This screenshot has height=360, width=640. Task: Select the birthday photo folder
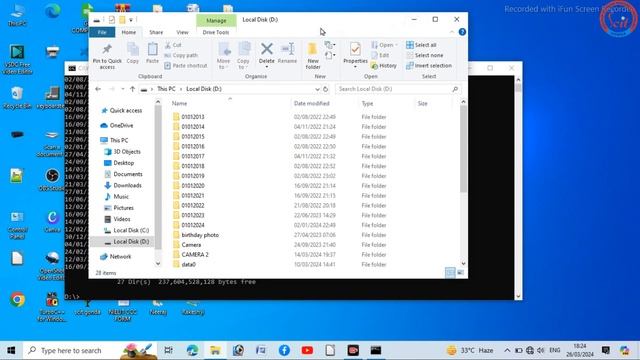(196, 235)
